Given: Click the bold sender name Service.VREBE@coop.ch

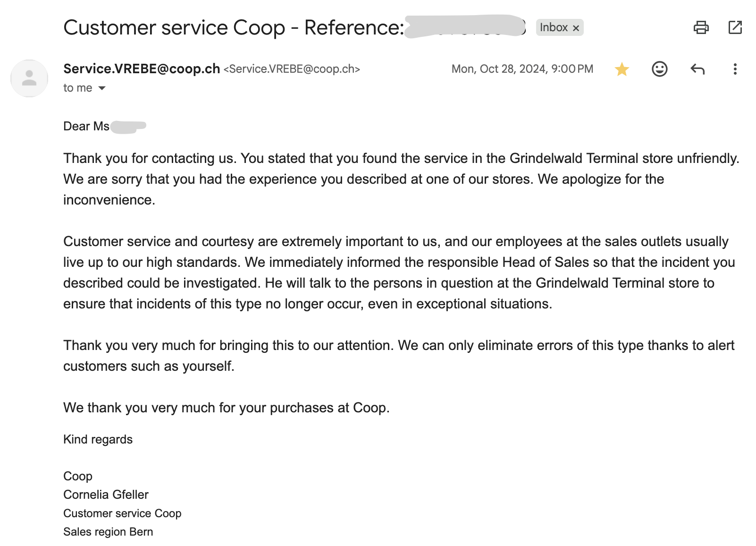Looking at the screenshot, I should 142,69.
